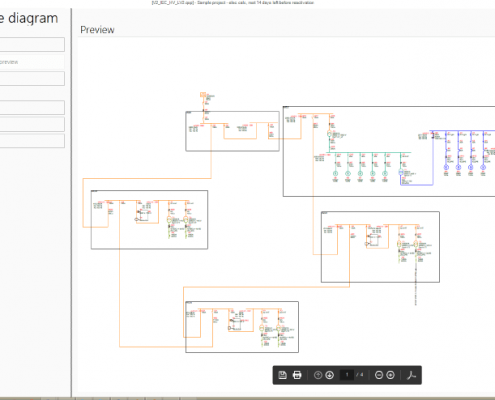Click the leftmost green motor symbol under green busbar
495x400 pixels.
click(336, 173)
